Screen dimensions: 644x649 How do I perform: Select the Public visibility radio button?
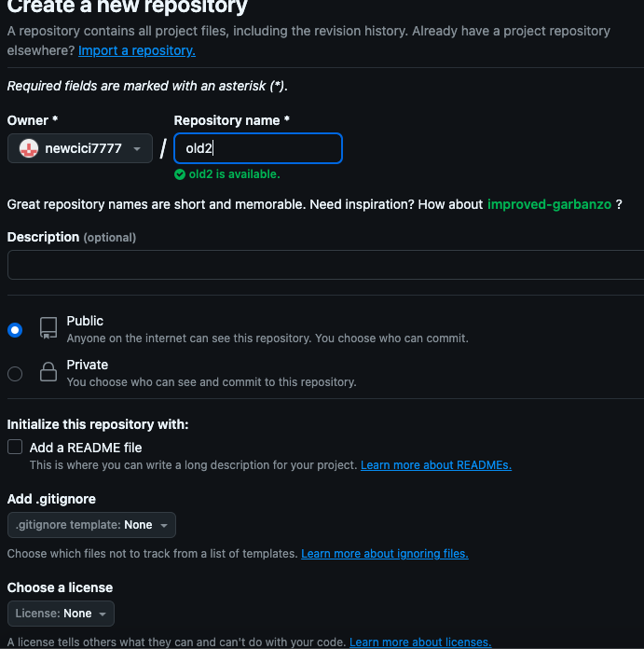(15, 329)
